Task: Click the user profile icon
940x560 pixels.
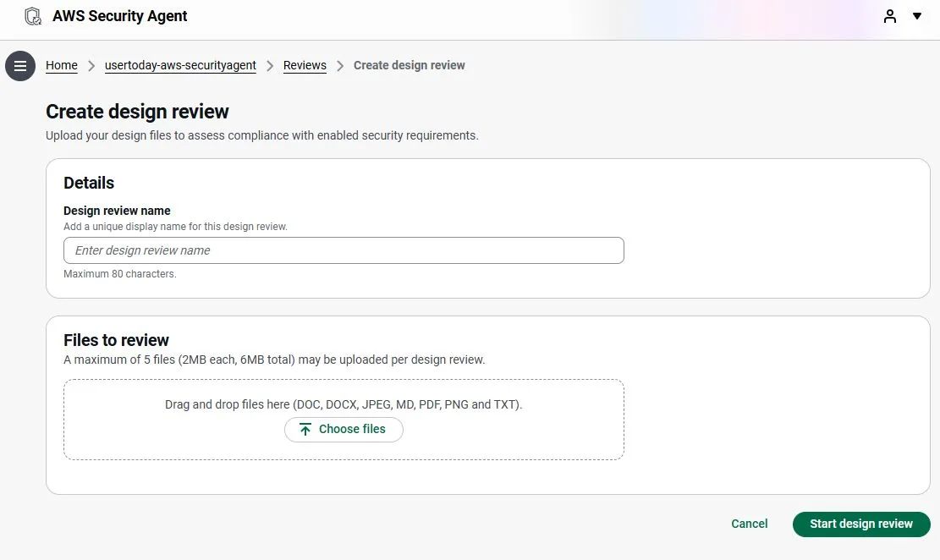Action: pyautogui.click(x=889, y=16)
